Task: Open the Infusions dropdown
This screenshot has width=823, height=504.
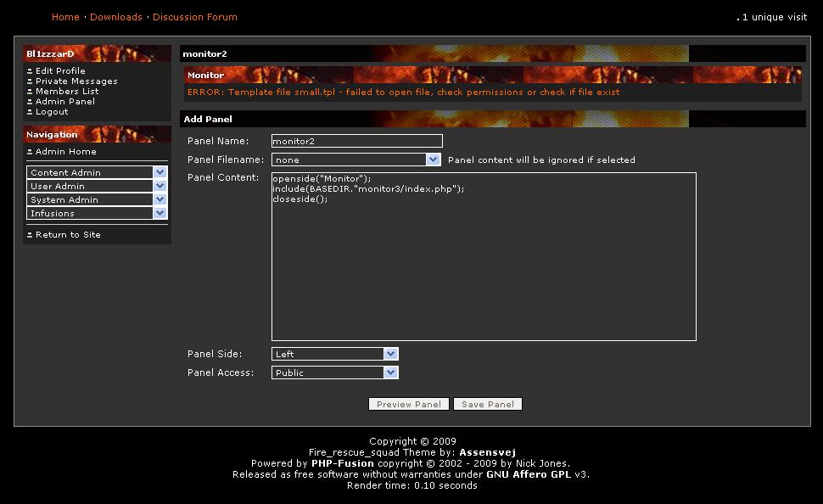Action: pos(97,213)
